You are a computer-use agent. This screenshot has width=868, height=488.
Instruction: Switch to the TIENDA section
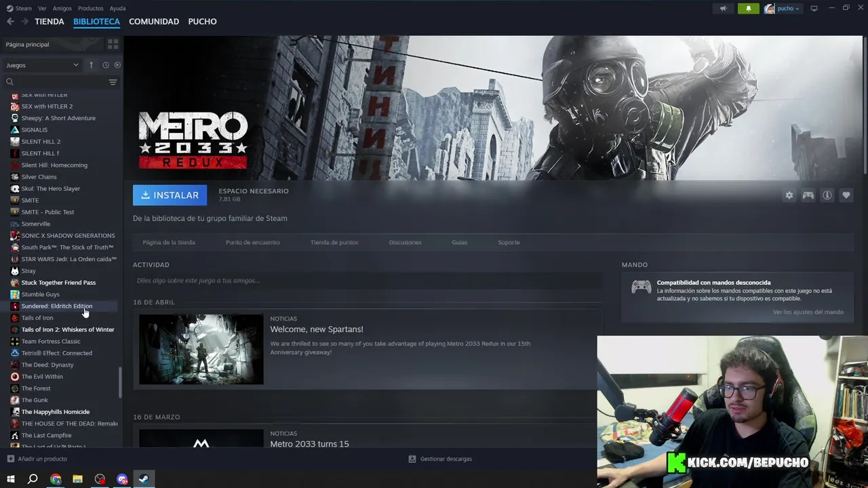coord(50,22)
